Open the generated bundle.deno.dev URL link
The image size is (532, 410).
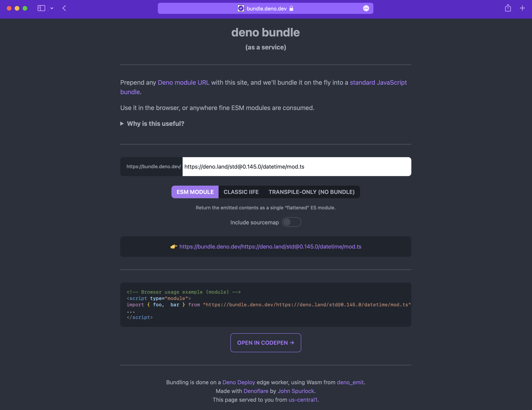tap(270, 247)
